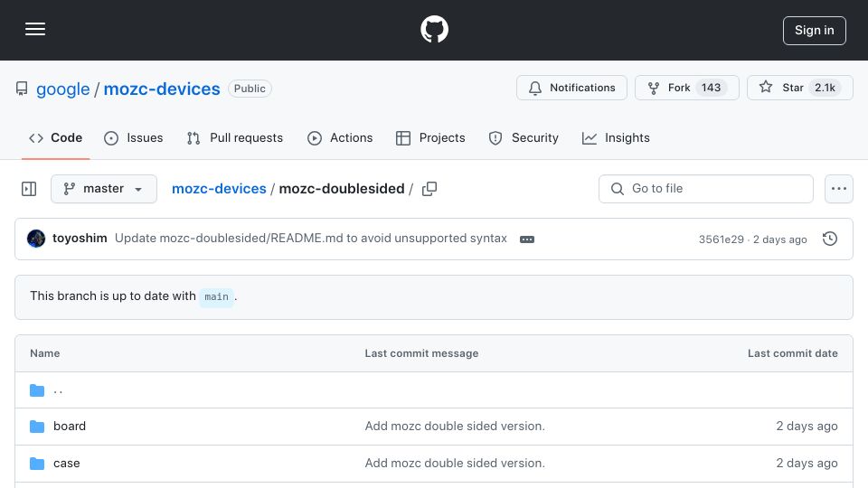868x488 pixels.
Task: Open toyoshim's avatar profile
Action: tap(36, 239)
